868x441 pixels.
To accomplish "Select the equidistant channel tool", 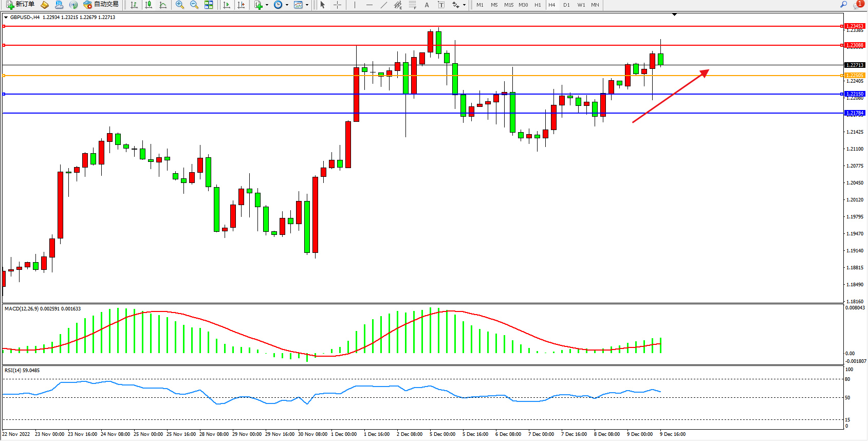I will click(x=398, y=5).
